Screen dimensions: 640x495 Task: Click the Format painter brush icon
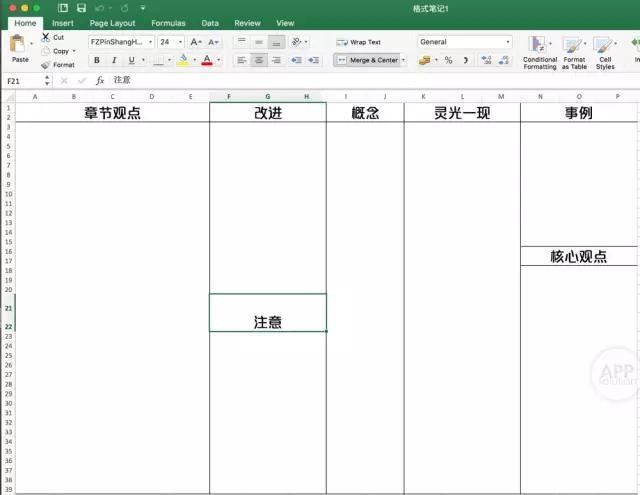[x=45, y=65]
